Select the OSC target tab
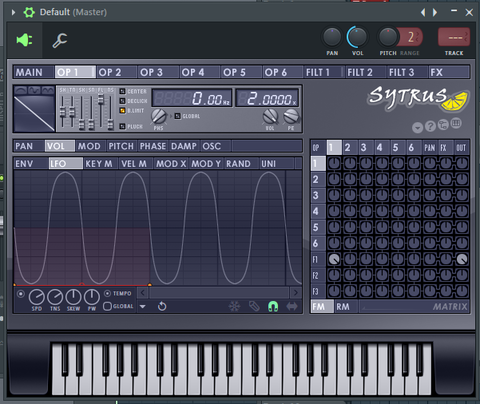The image size is (480, 404). click(215, 146)
